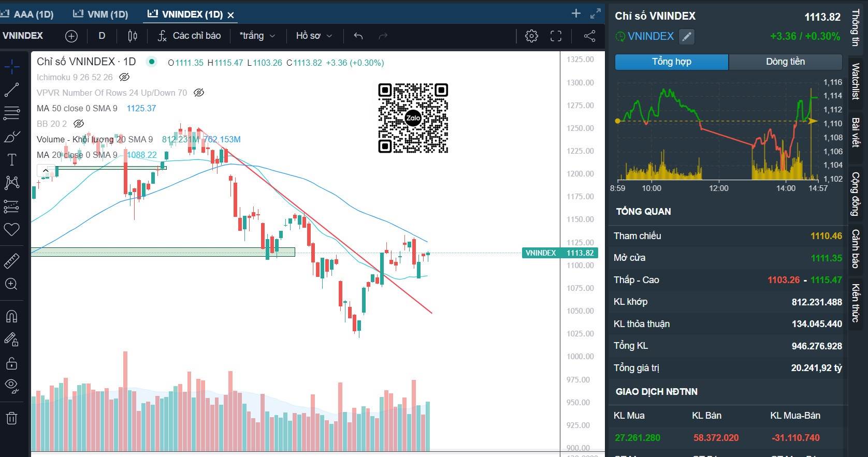Viewport: 868px width, 457px height.
Task: Open the Thông tin side tab
Action: (x=856, y=28)
